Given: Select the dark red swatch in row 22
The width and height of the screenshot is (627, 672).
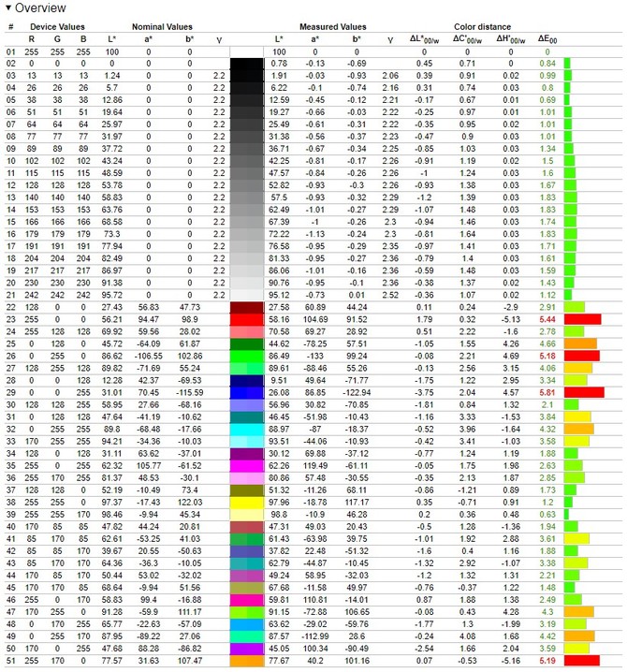Looking at the screenshot, I should [247, 307].
